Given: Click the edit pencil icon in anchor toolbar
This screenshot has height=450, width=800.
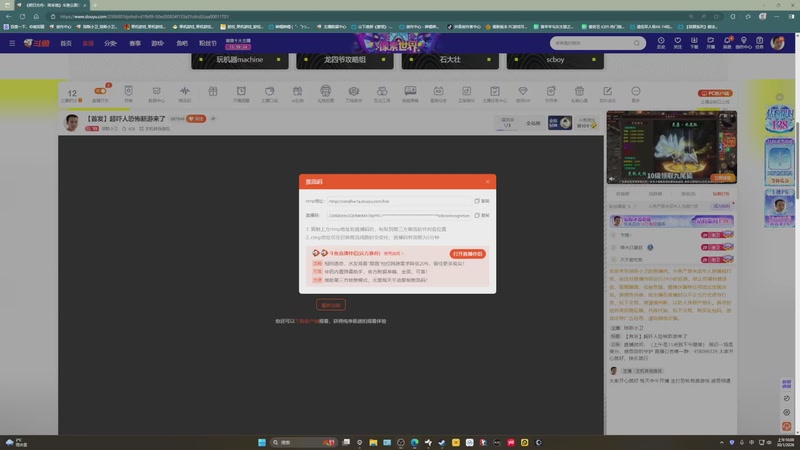Looking at the screenshot, I should (x=607, y=91).
